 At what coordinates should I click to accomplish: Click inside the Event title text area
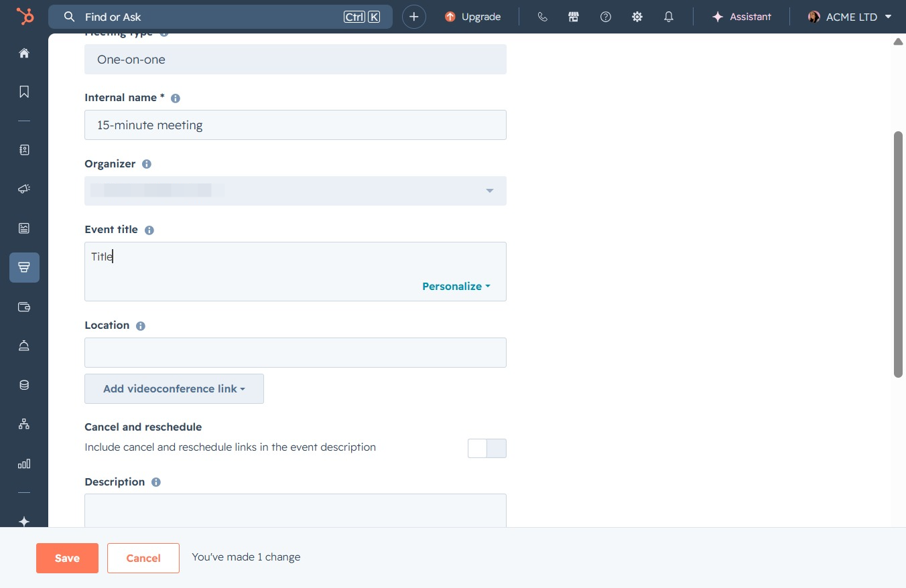coord(296,271)
